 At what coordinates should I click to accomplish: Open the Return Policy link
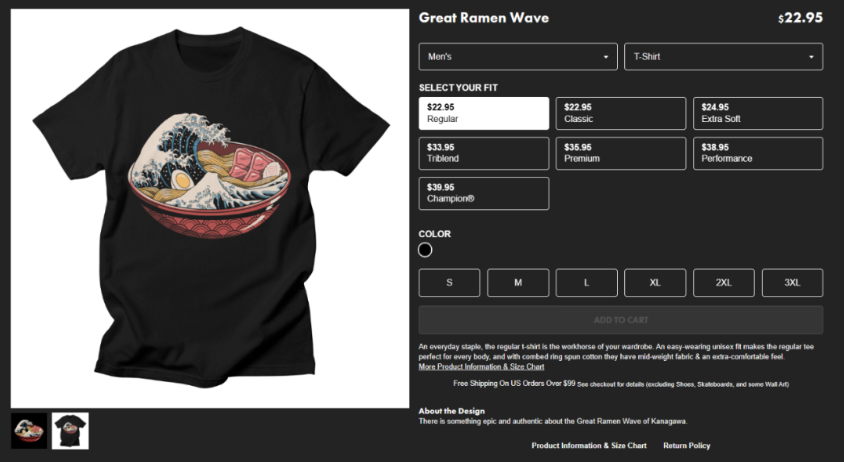coord(686,445)
